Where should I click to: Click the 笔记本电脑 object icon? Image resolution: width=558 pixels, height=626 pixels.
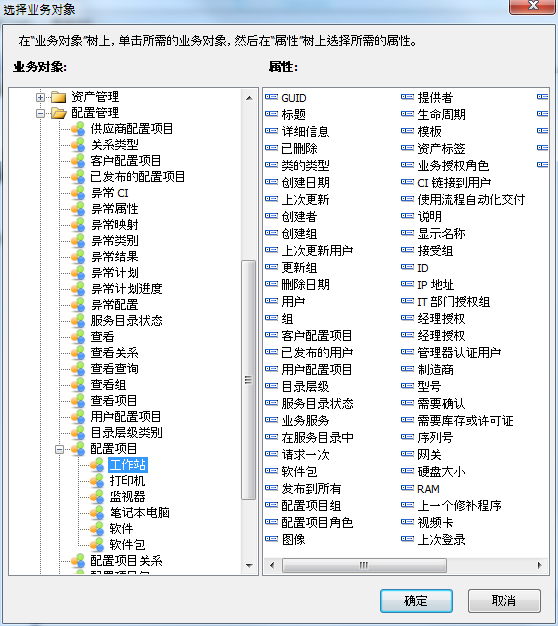pyautogui.click(x=97, y=513)
